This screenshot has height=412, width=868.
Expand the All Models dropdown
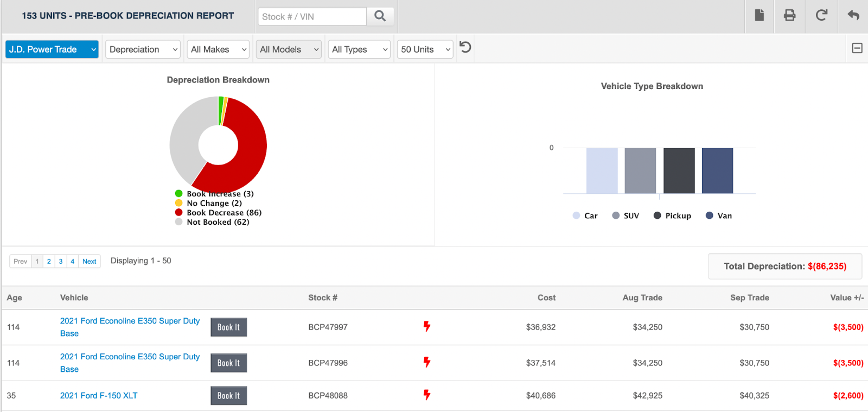[289, 49]
